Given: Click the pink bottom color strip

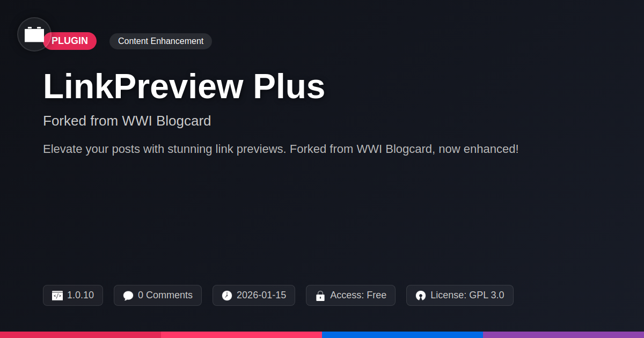Looking at the screenshot, I should click(241, 335).
